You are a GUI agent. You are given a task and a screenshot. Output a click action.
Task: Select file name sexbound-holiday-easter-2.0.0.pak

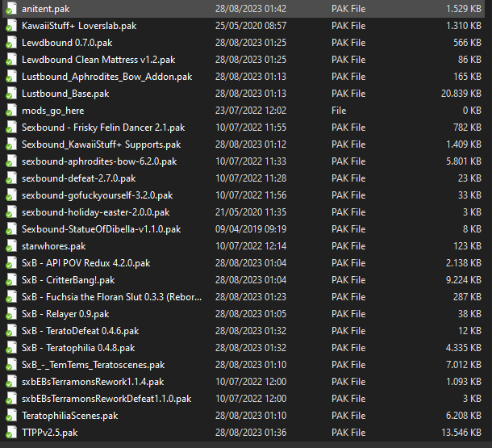[96, 212]
